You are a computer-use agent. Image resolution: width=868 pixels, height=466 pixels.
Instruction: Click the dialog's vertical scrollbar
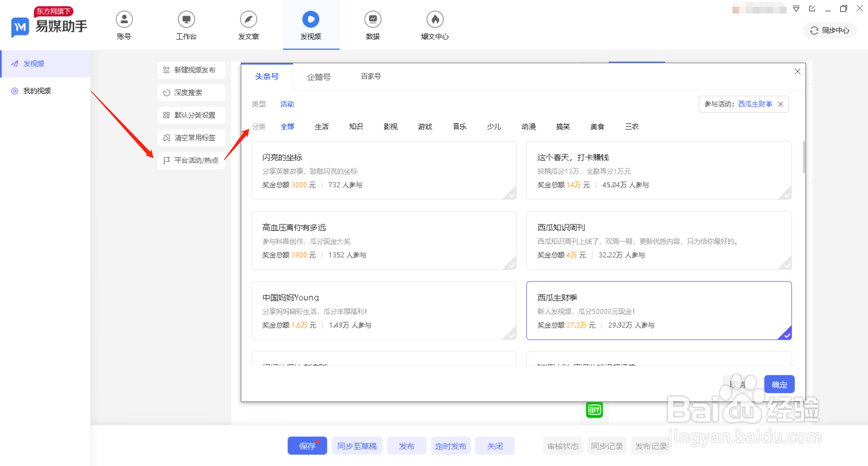(x=804, y=157)
